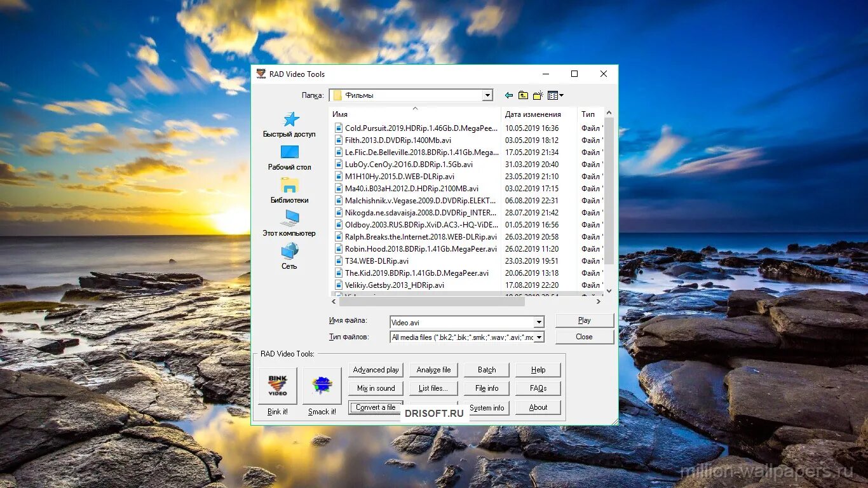
Task: Click the Bink video logo button
Action: coord(278,386)
